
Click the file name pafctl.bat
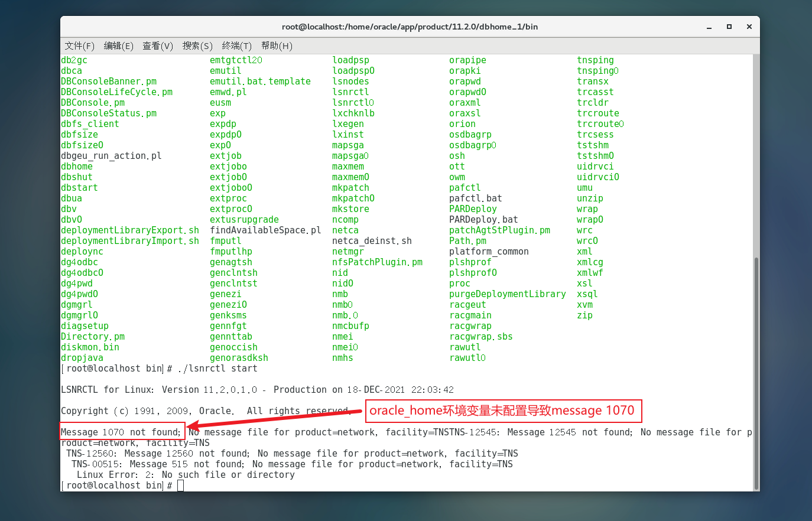476,198
